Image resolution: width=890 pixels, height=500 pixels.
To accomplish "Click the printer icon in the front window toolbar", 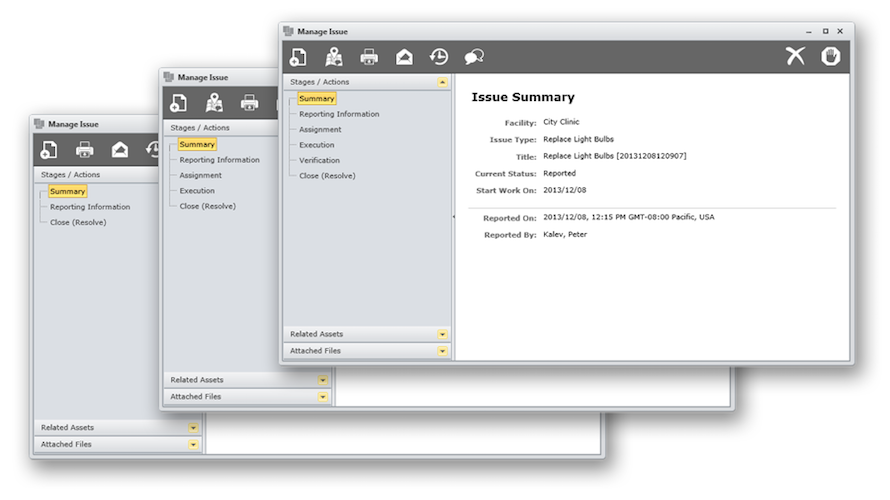I will point(369,57).
